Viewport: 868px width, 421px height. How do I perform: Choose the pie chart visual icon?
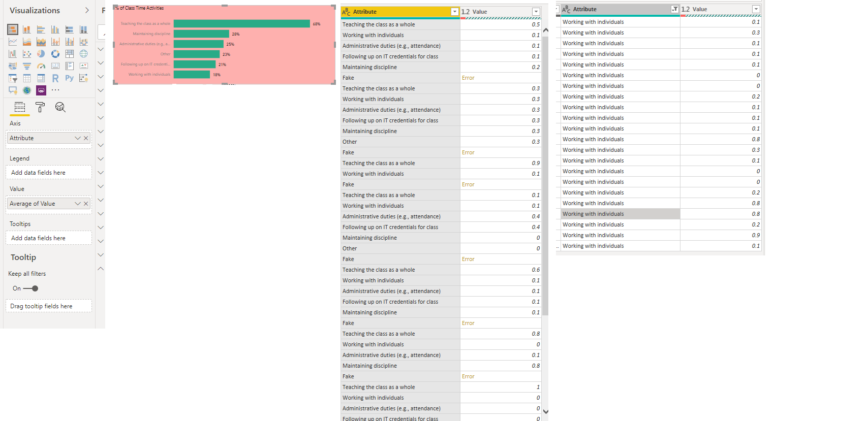41,54
